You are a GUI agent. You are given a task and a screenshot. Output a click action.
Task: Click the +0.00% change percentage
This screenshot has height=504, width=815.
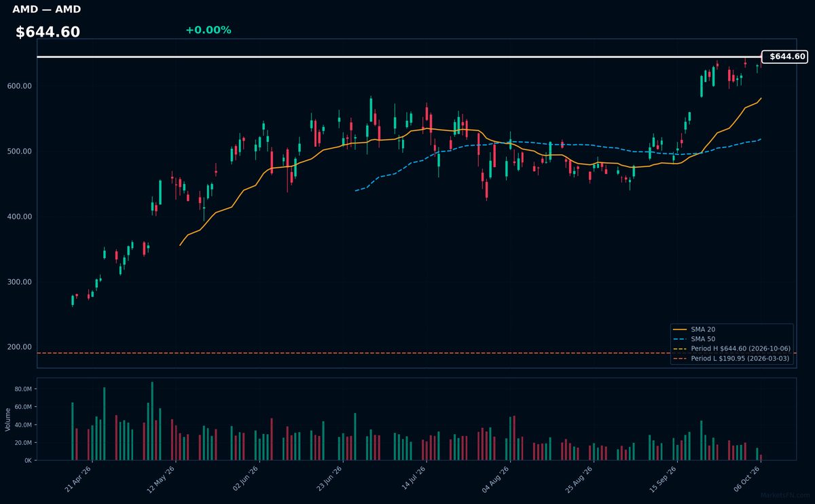tap(208, 30)
